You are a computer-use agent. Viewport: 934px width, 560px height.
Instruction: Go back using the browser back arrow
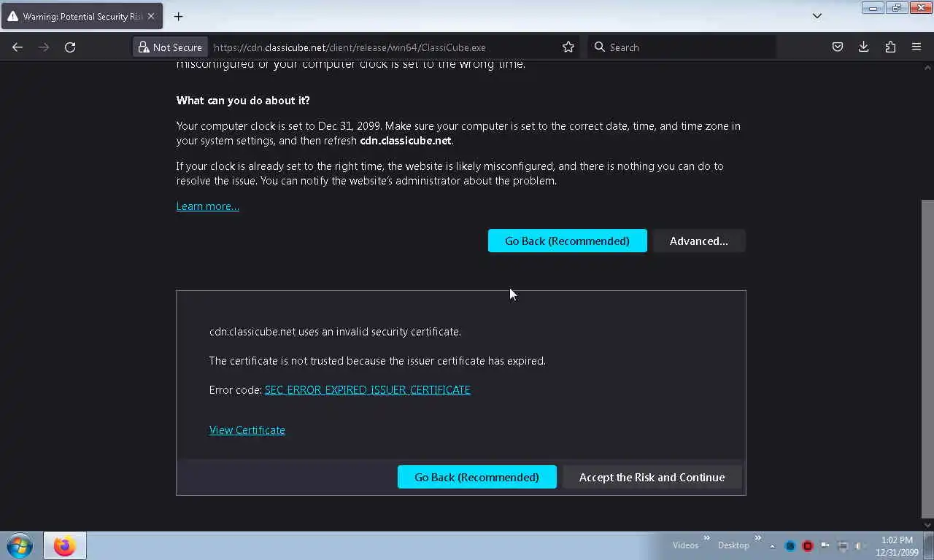tap(18, 47)
